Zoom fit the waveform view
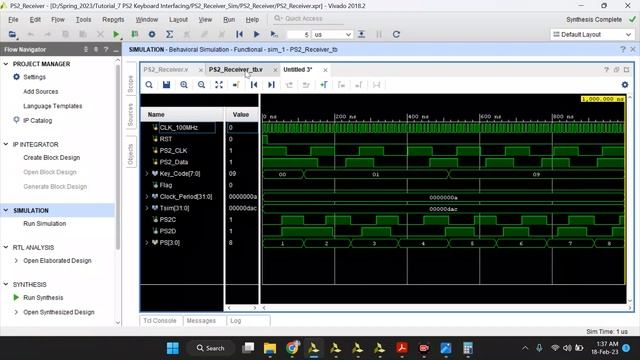 coord(219,84)
